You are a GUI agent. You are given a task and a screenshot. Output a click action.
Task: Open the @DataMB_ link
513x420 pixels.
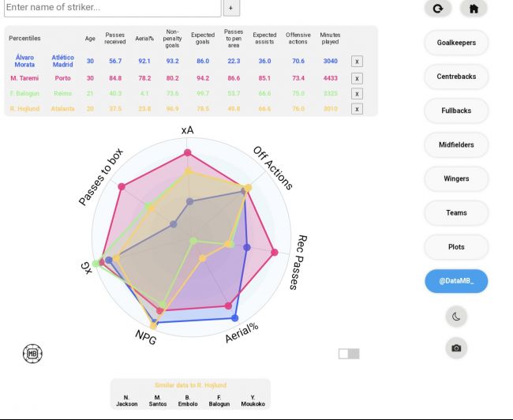(456, 281)
